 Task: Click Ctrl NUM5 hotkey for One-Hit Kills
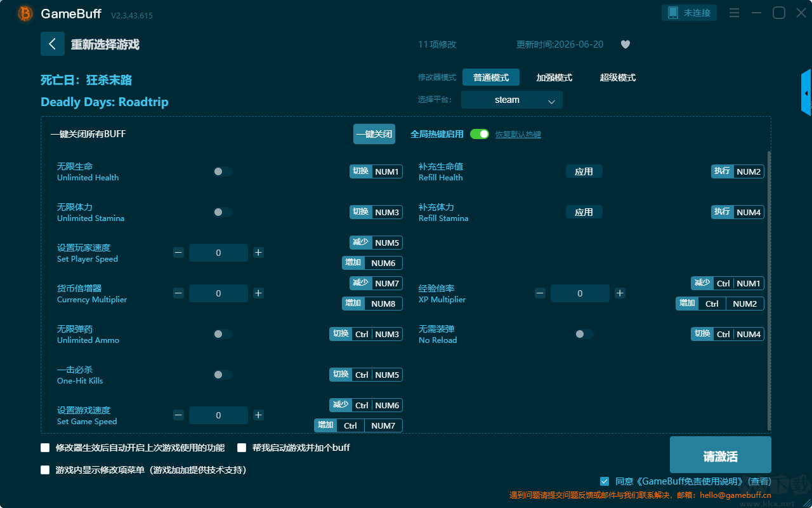pyautogui.click(x=377, y=375)
